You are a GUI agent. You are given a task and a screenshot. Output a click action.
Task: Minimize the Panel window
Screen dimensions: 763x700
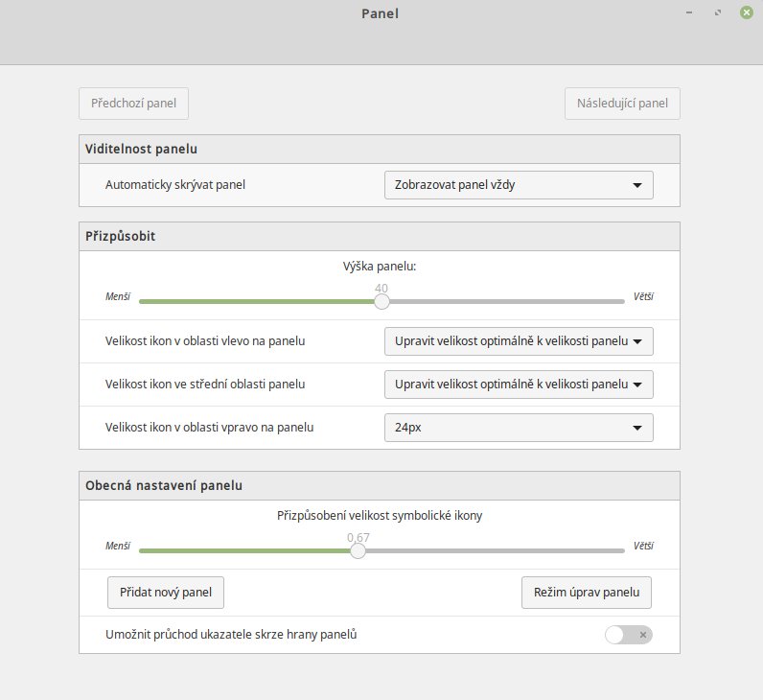click(689, 12)
